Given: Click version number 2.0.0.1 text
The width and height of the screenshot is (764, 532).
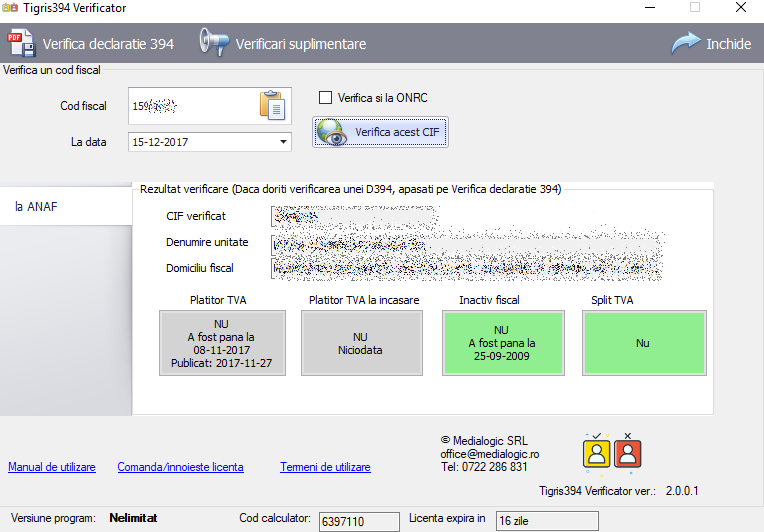Looking at the screenshot, I should 682,491.
